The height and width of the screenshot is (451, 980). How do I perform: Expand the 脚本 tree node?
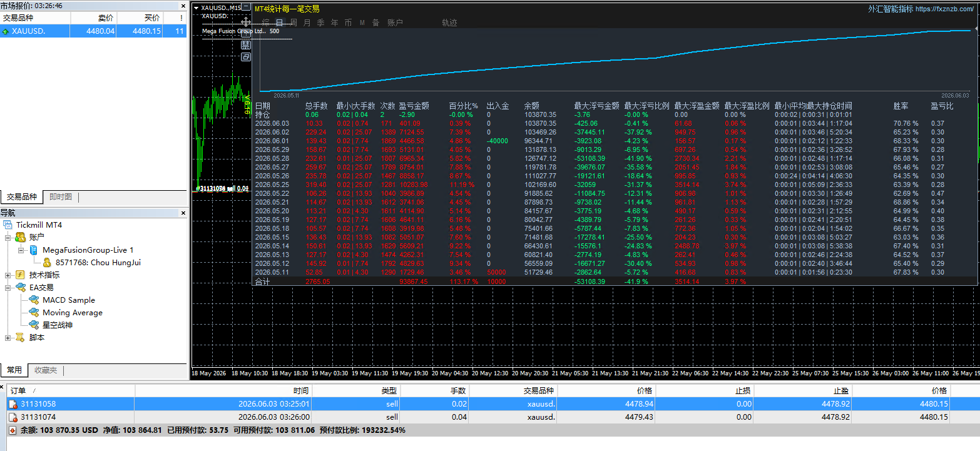[8, 338]
